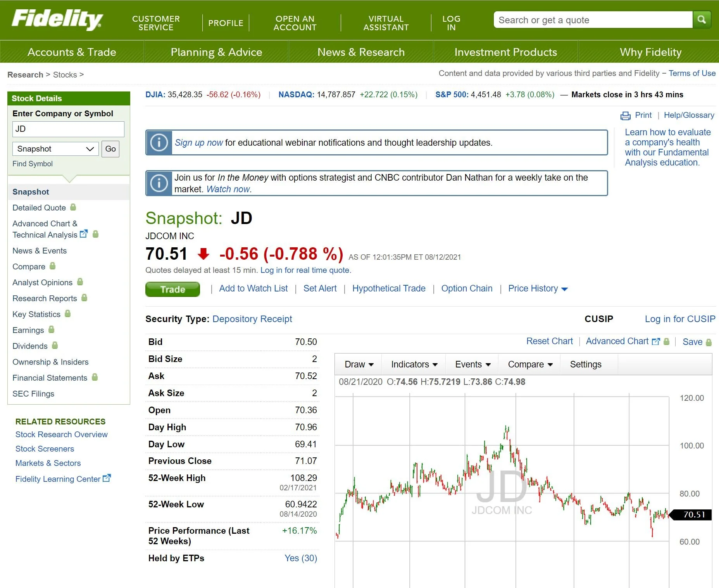
Task: Click the Fidelity logo
Action: click(57, 19)
